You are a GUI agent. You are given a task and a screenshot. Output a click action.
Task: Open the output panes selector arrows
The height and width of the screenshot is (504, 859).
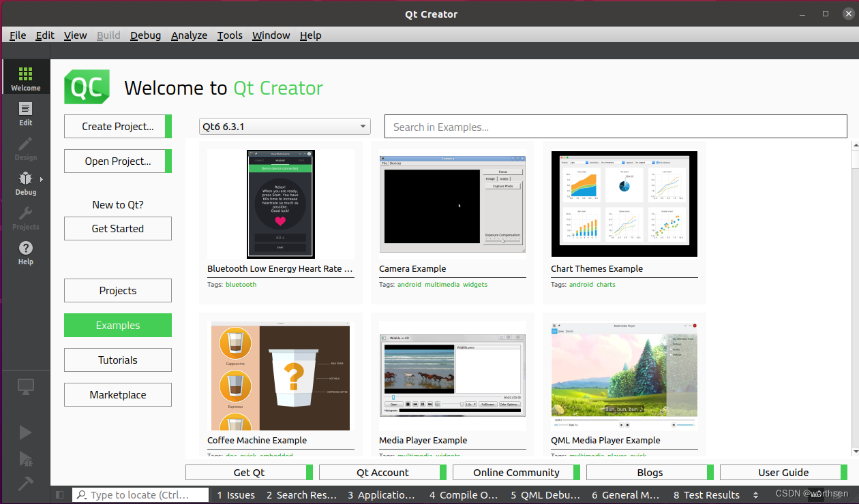755,495
